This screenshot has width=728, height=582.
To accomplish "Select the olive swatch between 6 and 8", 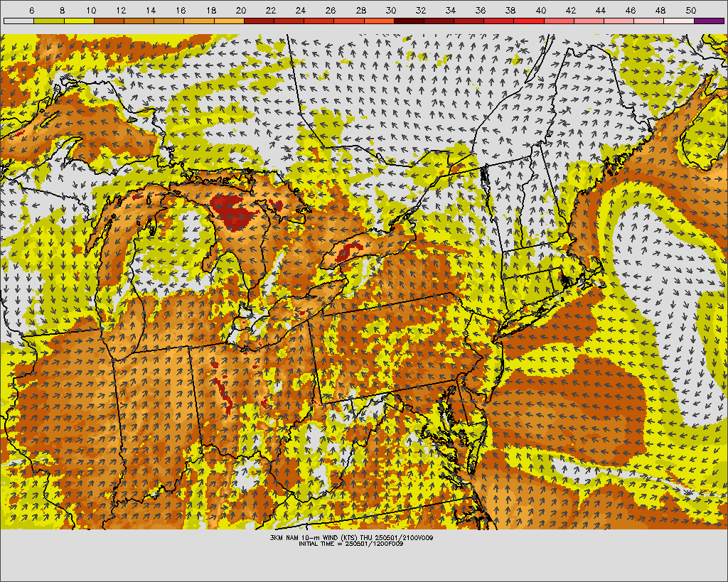I will pos(49,21).
